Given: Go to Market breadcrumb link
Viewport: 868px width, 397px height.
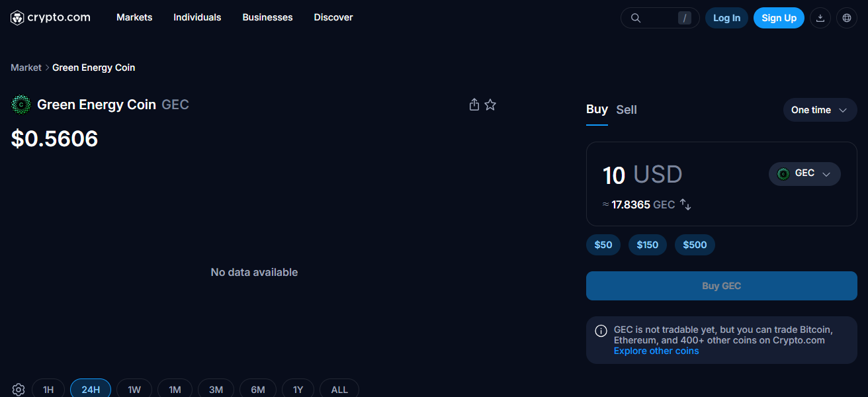Looking at the screenshot, I should pyautogui.click(x=26, y=67).
